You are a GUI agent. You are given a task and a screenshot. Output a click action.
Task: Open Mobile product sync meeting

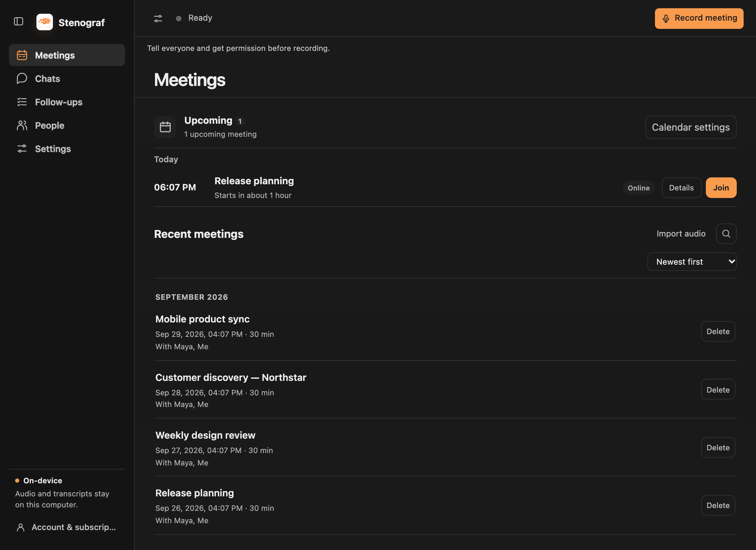click(x=202, y=319)
